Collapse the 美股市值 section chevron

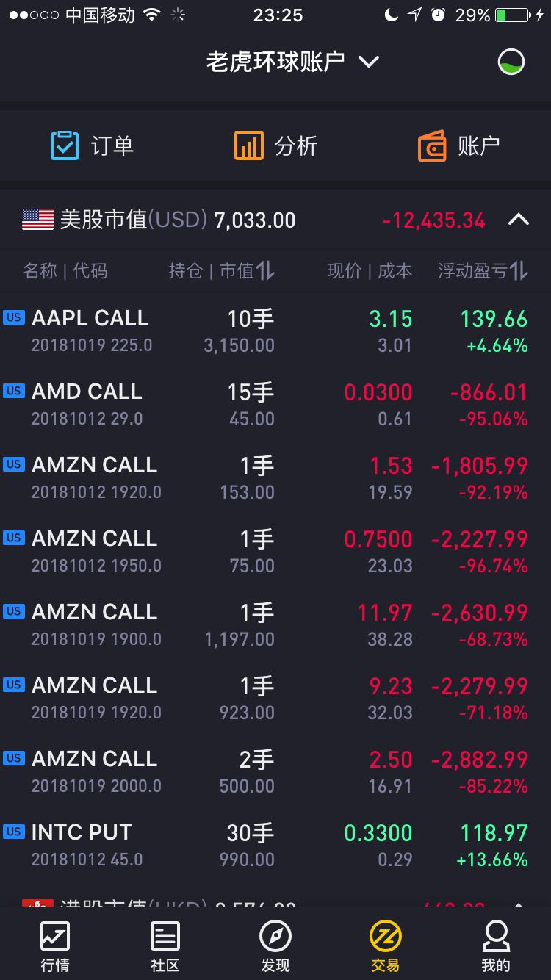click(519, 220)
